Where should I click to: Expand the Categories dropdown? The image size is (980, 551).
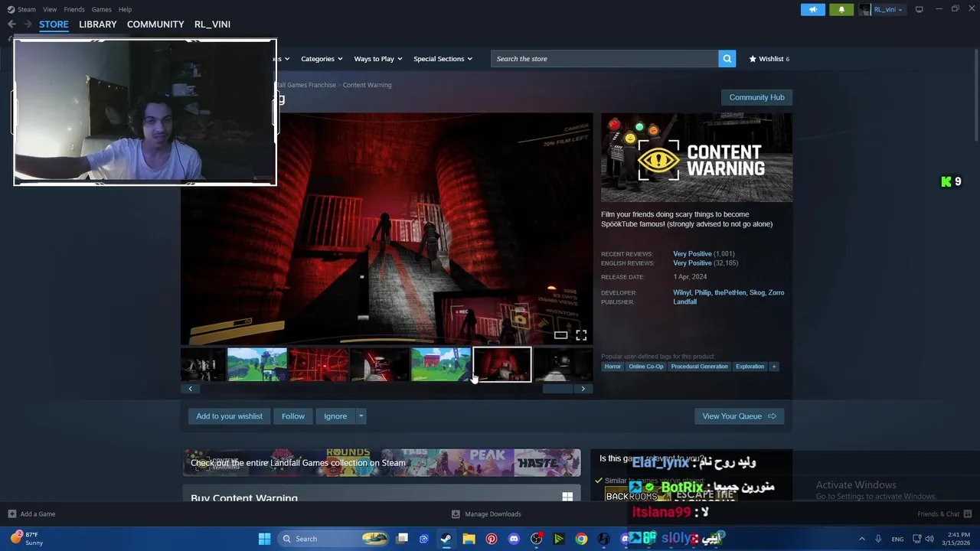322,59
